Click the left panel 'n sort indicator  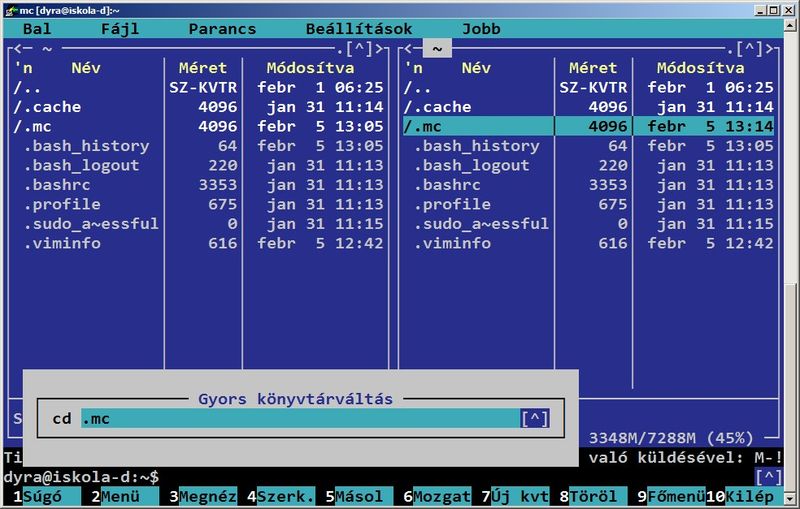point(23,68)
